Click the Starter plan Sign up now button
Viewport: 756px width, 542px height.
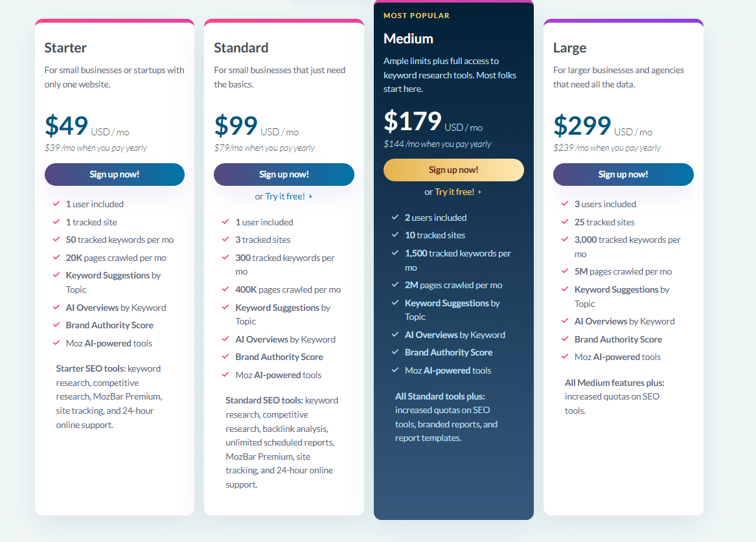(x=114, y=174)
